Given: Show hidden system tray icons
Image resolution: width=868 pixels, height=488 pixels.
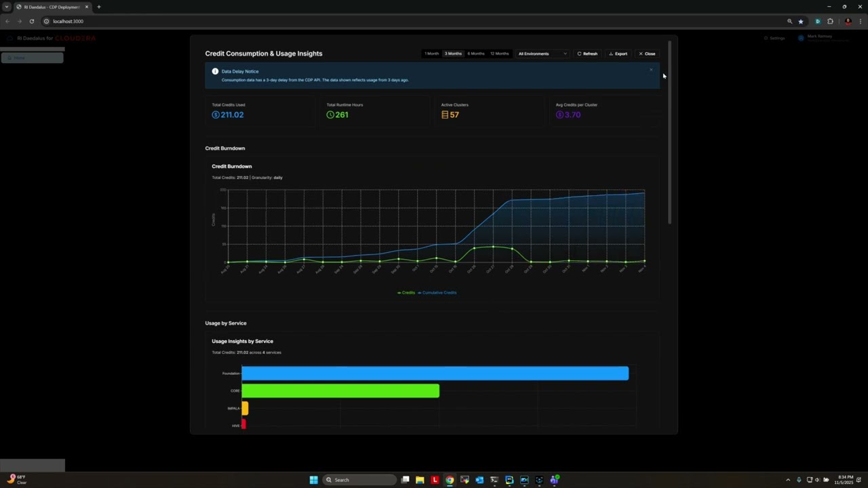Looking at the screenshot, I should pos(788,480).
